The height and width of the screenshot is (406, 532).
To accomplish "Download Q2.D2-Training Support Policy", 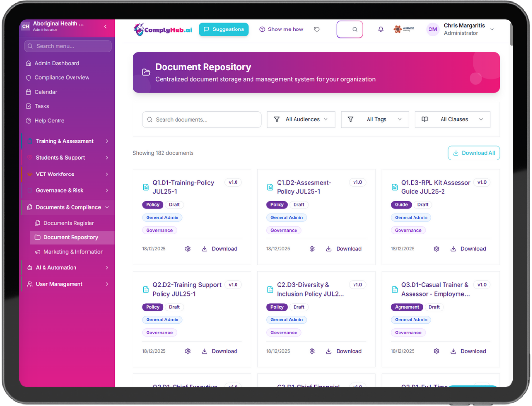I will point(220,351).
